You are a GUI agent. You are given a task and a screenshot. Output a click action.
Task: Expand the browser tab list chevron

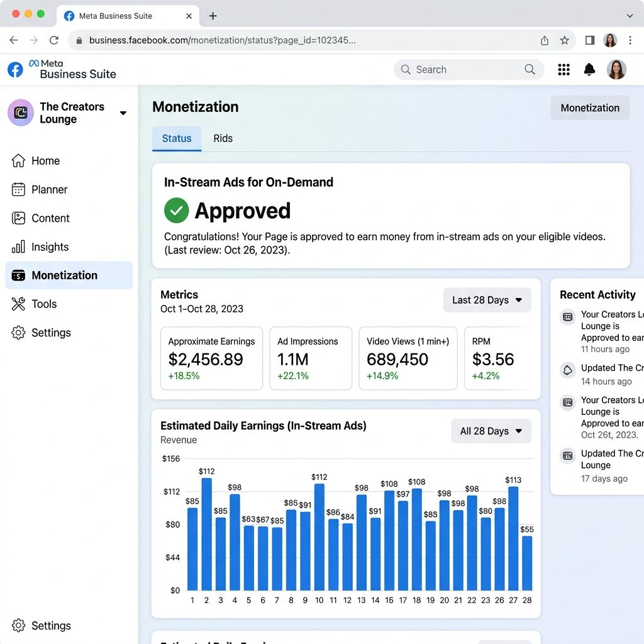(629, 16)
